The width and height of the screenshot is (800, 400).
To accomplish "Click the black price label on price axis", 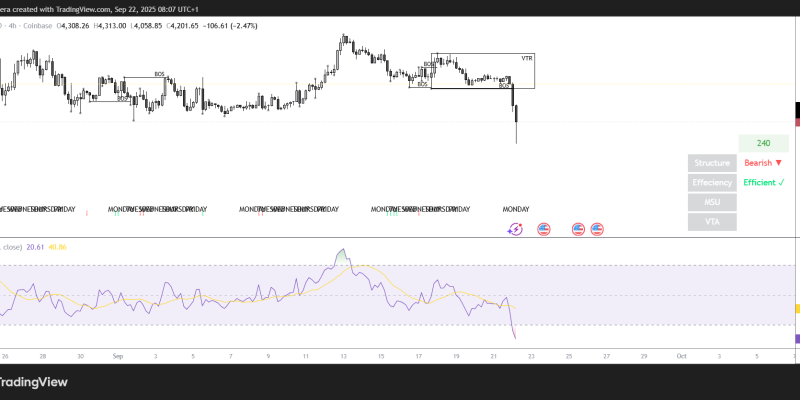I will [x=797, y=110].
